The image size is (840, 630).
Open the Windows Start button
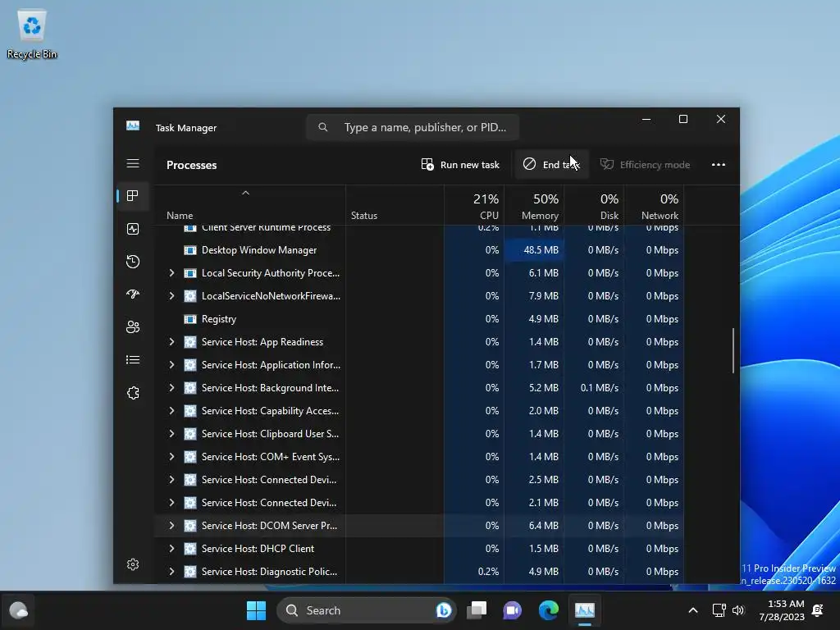pos(256,610)
